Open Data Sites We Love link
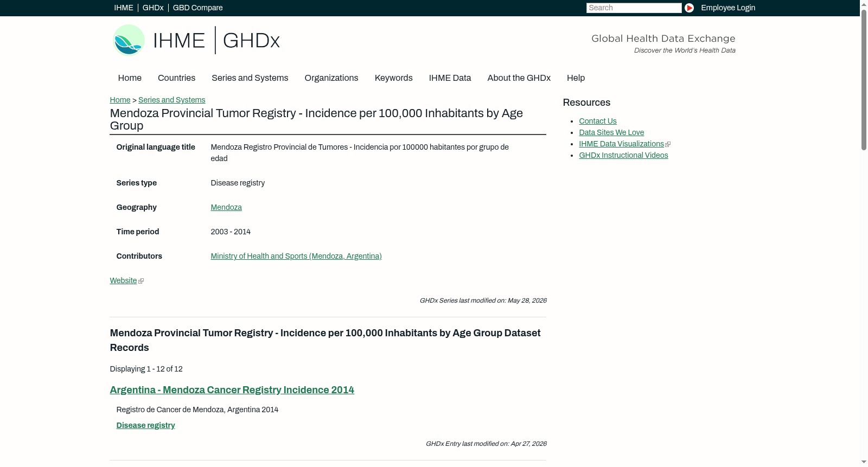Screen dimensions: 868x467 [611, 132]
